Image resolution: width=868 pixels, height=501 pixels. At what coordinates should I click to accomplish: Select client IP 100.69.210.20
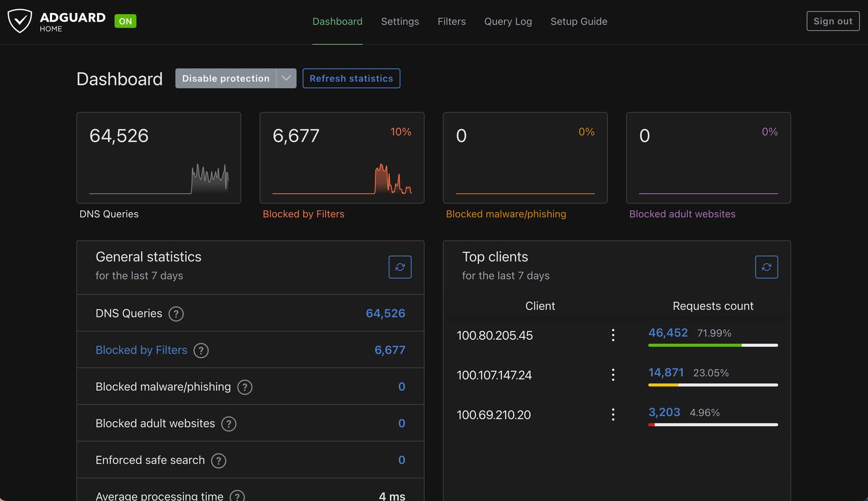coord(494,415)
